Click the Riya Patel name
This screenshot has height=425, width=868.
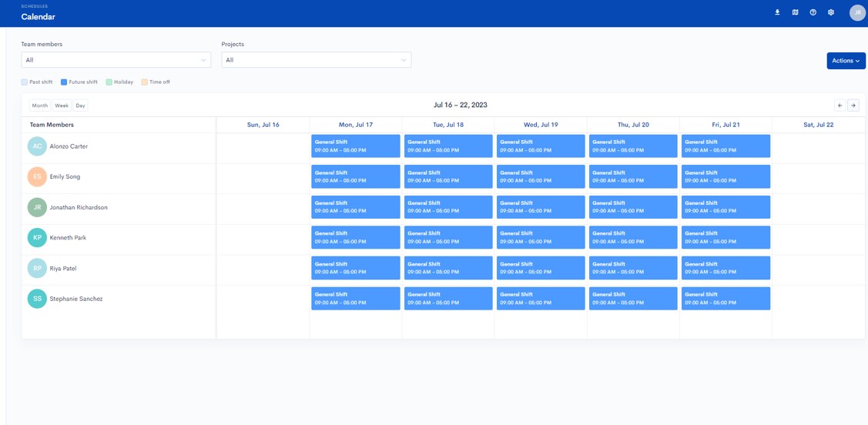pyautogui.click(x=63, y=269)
